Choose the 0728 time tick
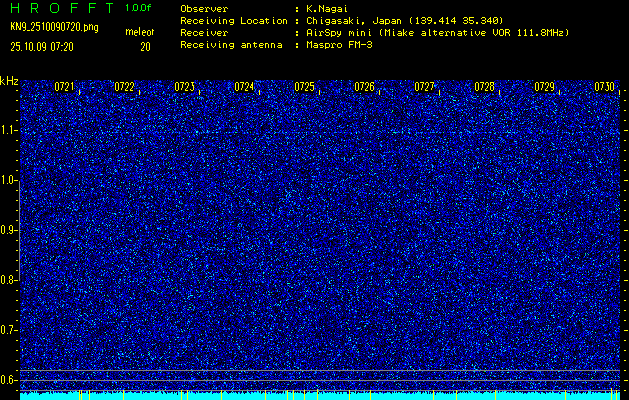Viewport: 629px width, 400px height. point(484,87)
